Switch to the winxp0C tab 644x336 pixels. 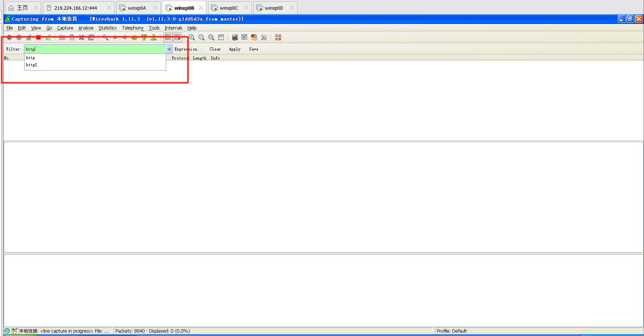[228, 8]
